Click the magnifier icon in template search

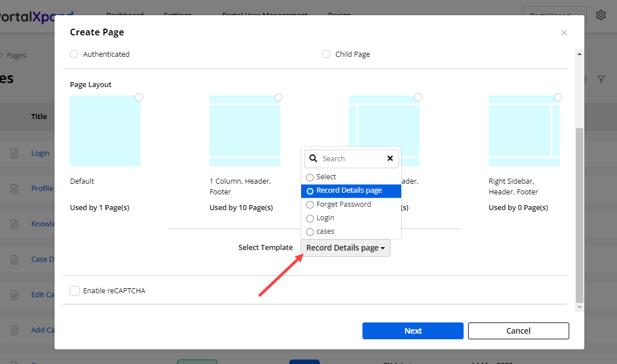point(312,158)
